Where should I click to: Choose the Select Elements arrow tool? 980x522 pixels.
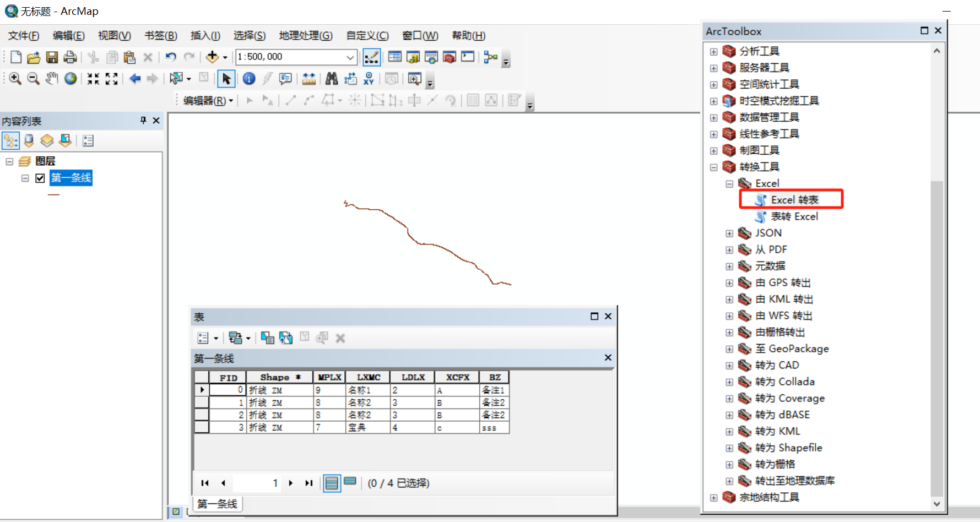point(226,79)
